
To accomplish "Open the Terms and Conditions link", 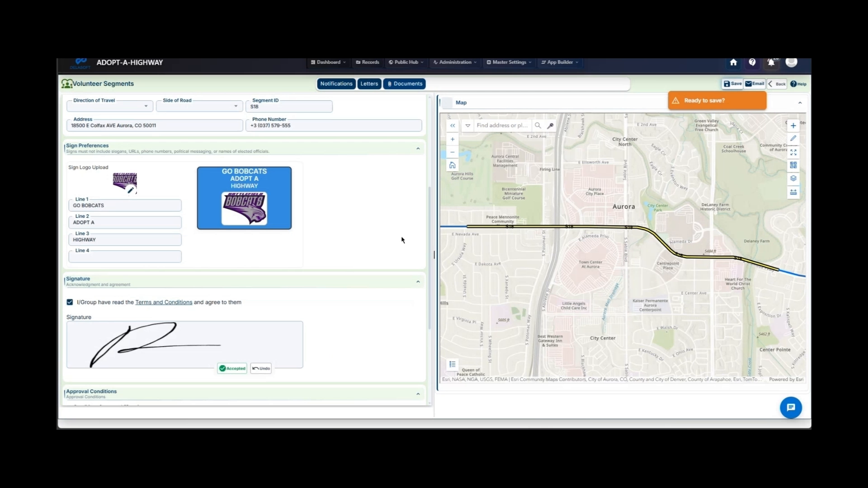I will point(164,302).
